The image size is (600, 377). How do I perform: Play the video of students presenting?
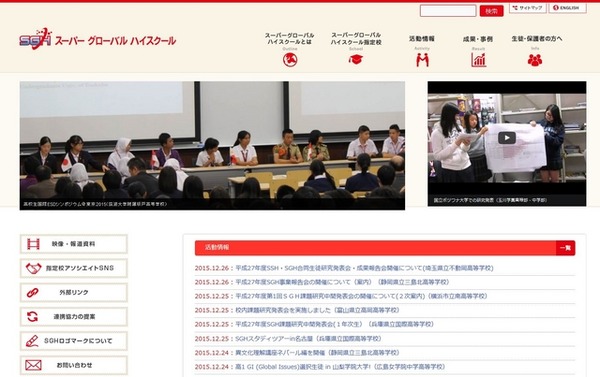coord(507,138)
